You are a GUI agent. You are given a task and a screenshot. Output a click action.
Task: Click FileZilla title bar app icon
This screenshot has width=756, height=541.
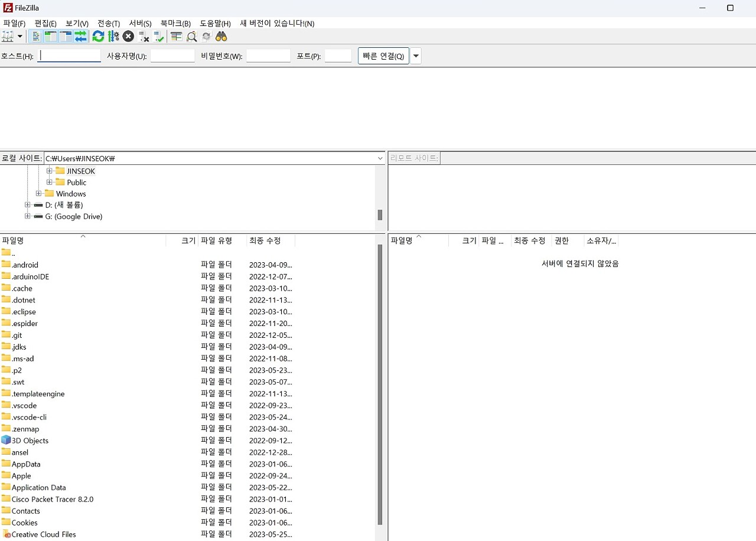8,8
